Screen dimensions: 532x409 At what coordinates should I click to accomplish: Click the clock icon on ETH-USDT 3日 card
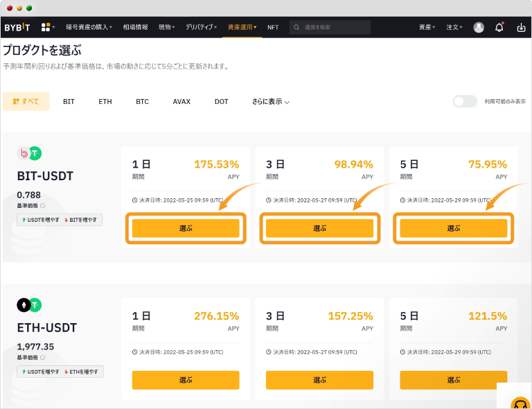click(x=269, y=352)
